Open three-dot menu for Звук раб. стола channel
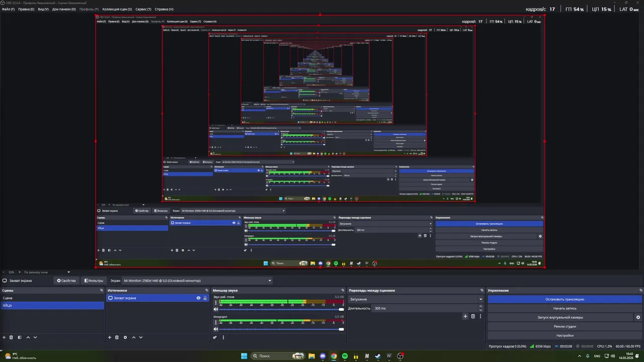644x362 pixels. 216,303
